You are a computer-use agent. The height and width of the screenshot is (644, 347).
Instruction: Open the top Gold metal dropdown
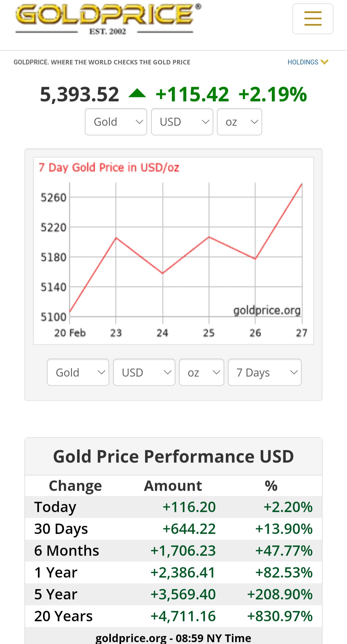click(116, 122)
